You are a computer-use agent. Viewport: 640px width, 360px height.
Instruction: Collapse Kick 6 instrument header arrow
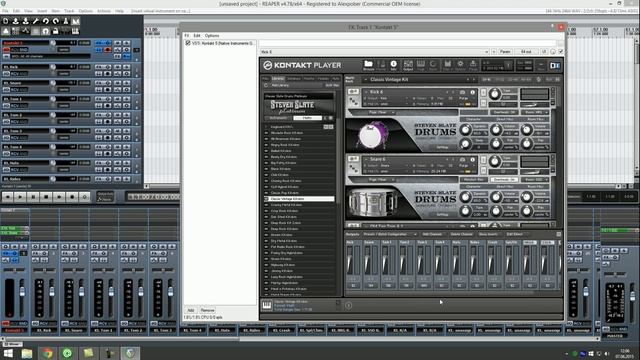tap(366, 92)
